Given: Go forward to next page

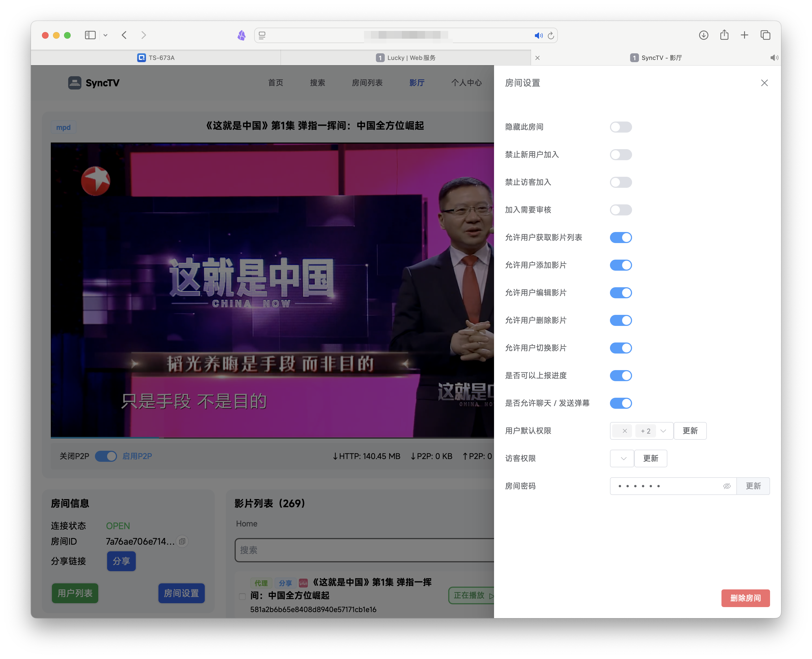Looking at the screenshot, I should 143,35.
